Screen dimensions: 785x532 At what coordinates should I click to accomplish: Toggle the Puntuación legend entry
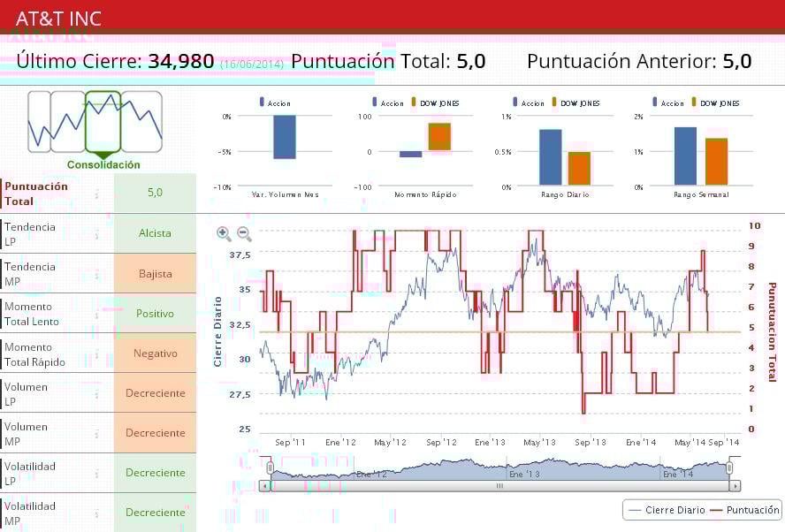click(745, 510)
